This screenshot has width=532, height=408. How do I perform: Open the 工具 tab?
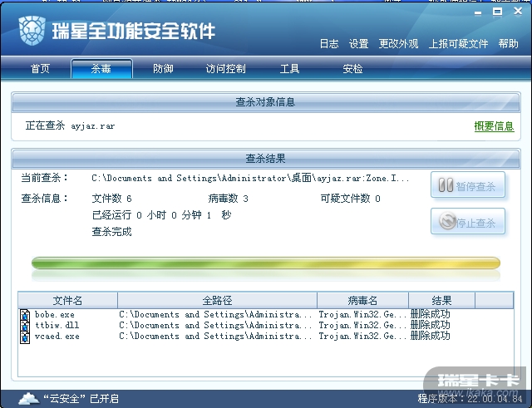click(289, 69)
